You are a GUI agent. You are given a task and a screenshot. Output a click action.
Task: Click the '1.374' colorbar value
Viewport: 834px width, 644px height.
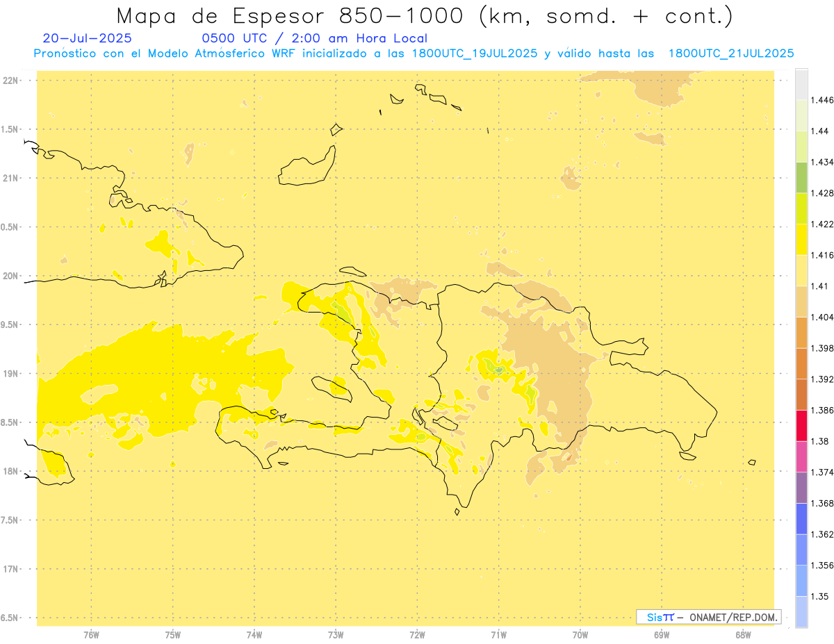[x=821, y=472]
